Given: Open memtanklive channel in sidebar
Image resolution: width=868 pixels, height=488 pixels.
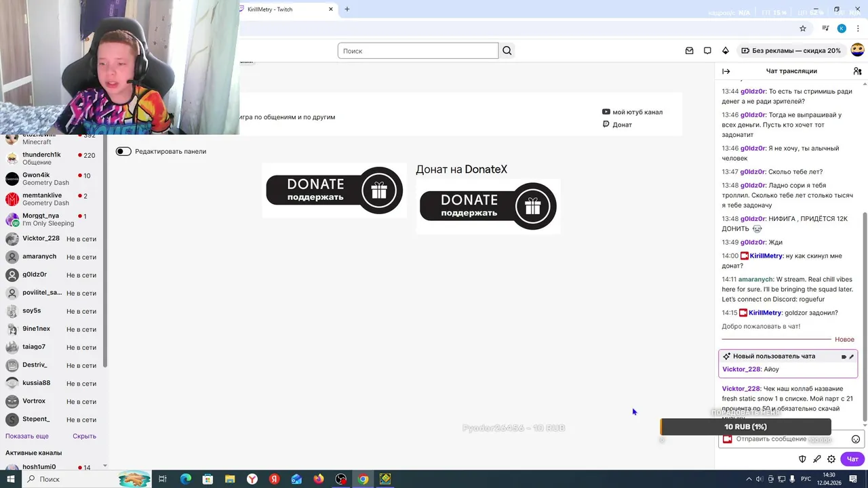Looking at the screenshot, I should tap(52, 199).
